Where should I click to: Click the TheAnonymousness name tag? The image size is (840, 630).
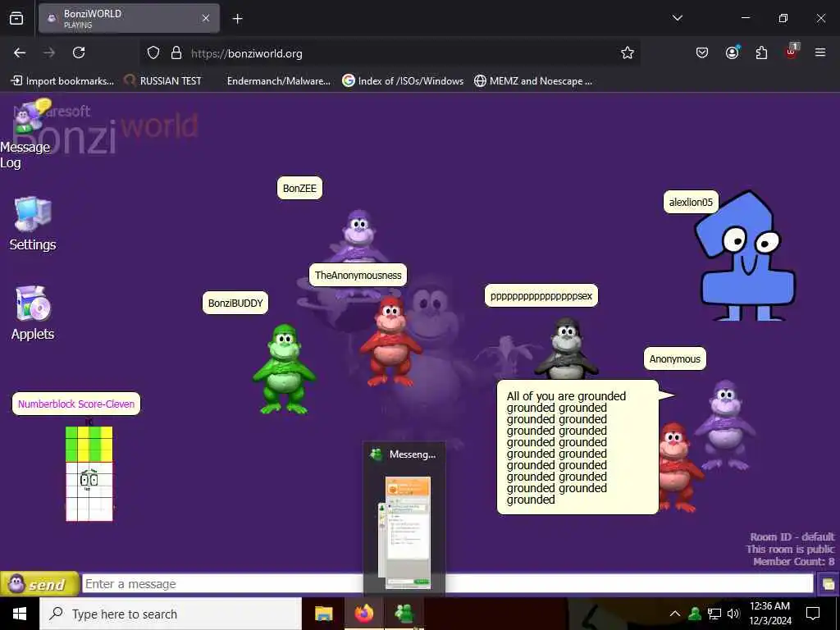[x=358, y=276]
